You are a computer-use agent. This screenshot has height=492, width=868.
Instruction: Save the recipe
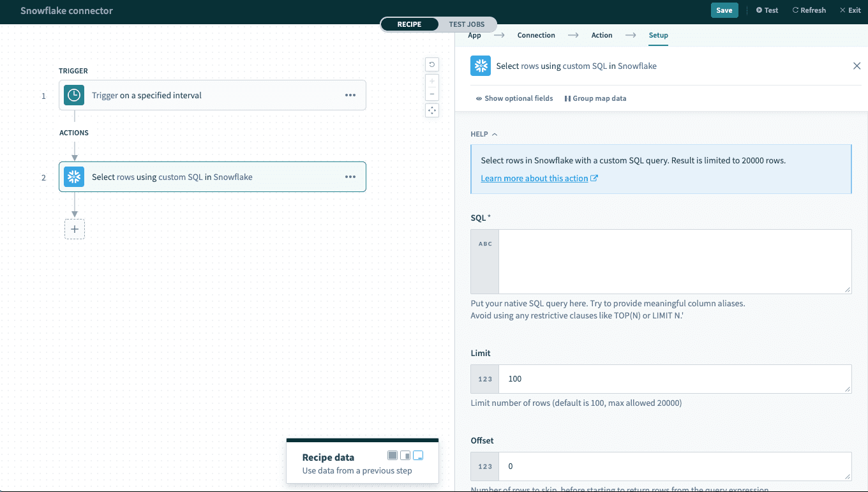724,10
